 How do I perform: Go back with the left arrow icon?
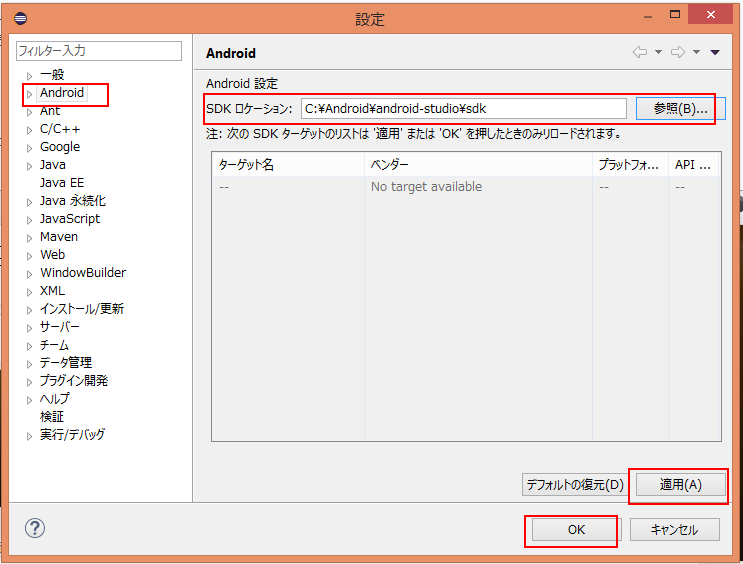click(x=640, y=52)
